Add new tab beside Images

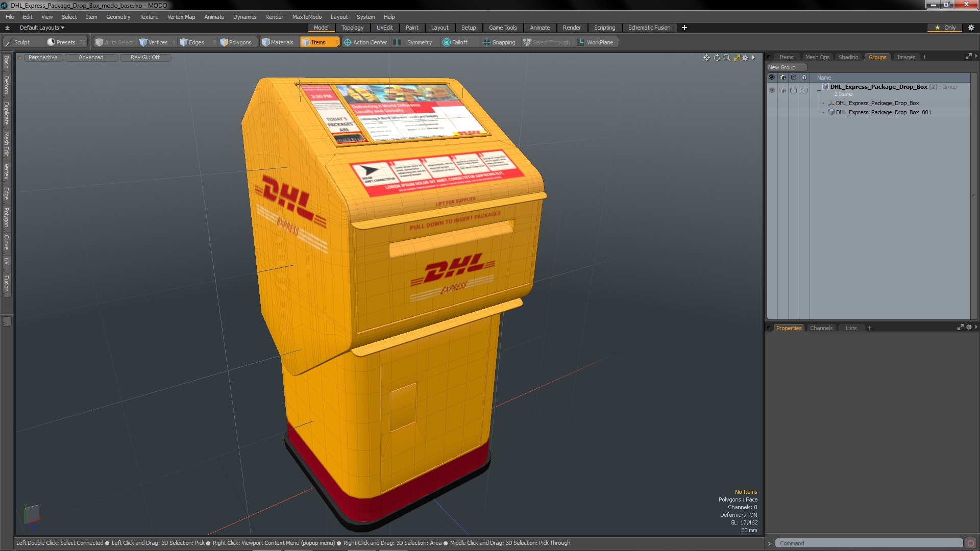coord(924,57)
